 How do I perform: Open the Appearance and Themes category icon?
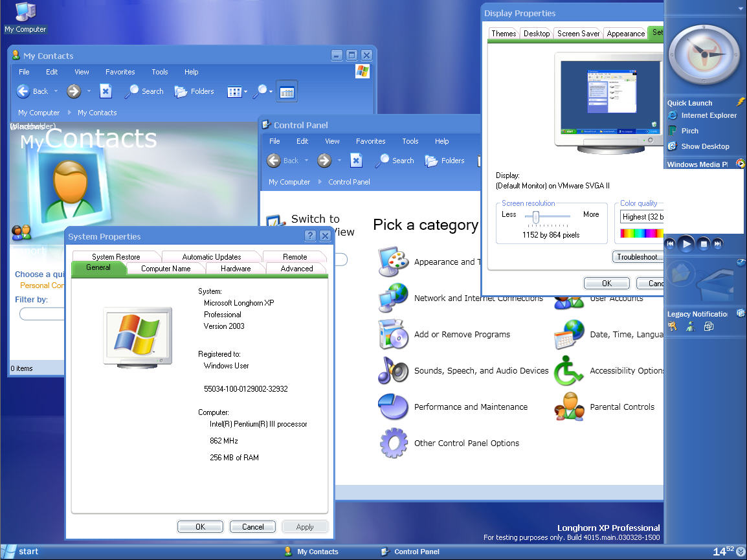point(393,262)
